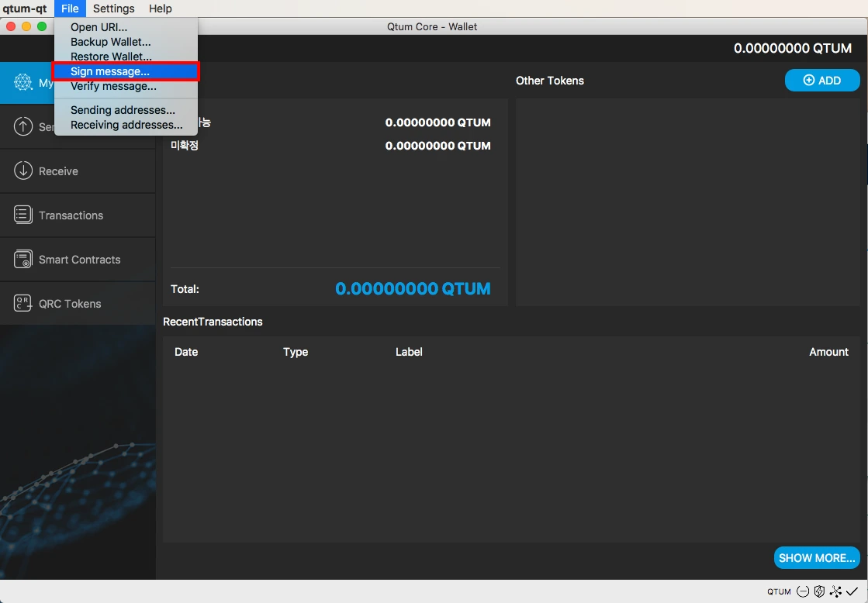Sort transactions by Date column
Viewport: 868px width, 603px height.
point(186,352)
